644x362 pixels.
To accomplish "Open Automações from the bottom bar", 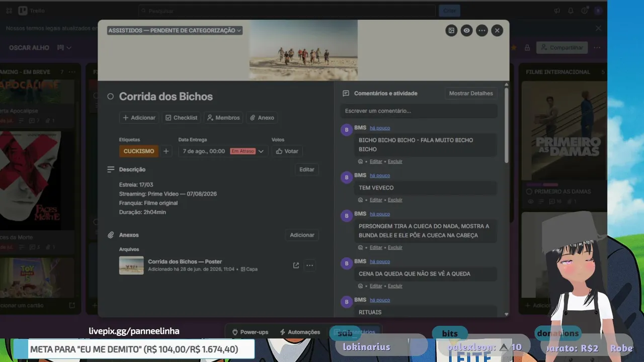I will point(300,332).
